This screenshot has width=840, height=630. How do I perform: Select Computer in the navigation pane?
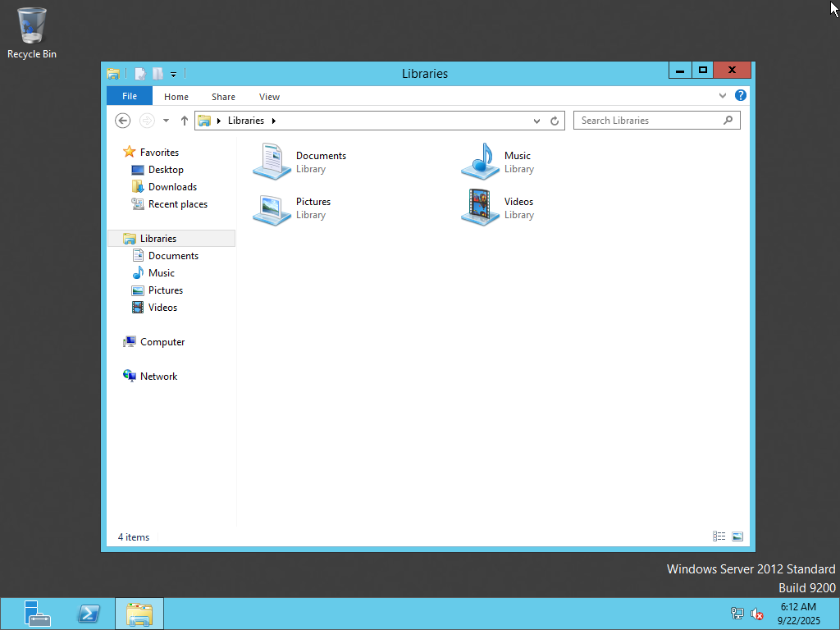coord(162,342)
